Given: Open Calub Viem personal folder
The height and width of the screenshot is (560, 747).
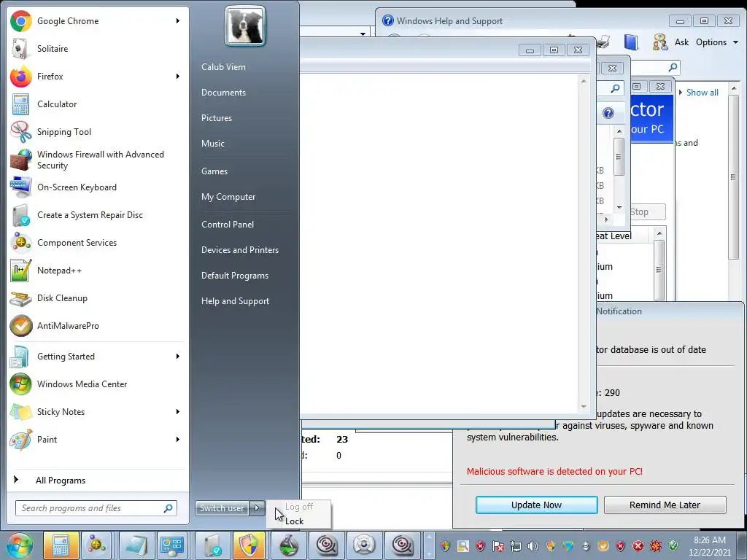Looking at the screenshot, I should [223, 67].
